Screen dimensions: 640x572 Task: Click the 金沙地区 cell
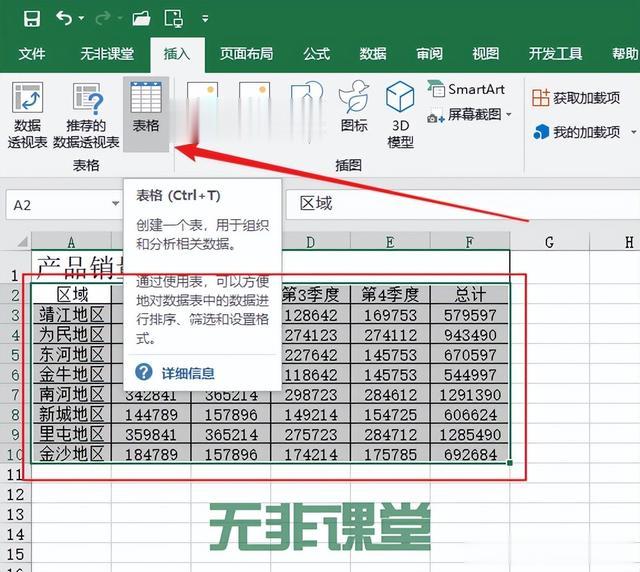(71, 454)
